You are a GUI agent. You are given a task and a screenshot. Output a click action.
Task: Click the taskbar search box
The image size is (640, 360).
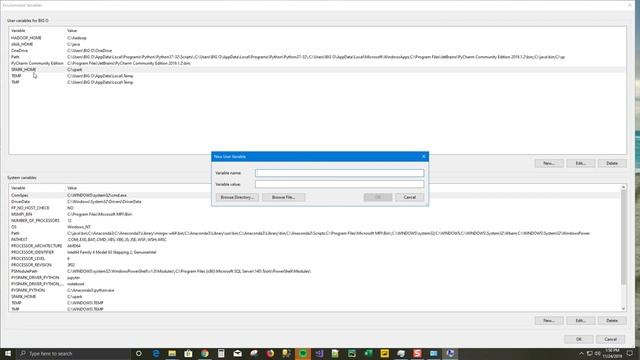(x=73, y=353)
